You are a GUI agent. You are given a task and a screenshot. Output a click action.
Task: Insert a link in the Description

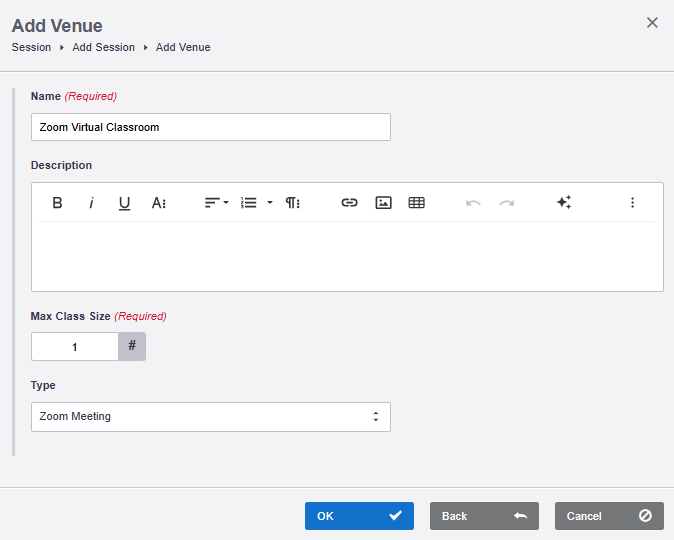pos(349,202)
